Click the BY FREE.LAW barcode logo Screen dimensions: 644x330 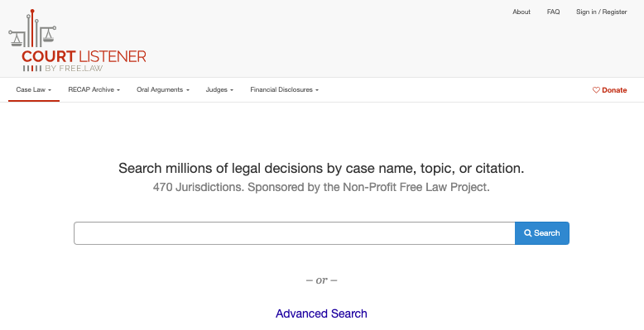pyautogui.click(x=63, y=68)
